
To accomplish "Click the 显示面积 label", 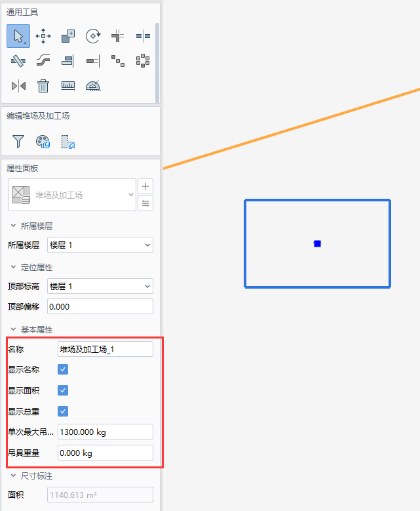I will click(x=24, y=391).
